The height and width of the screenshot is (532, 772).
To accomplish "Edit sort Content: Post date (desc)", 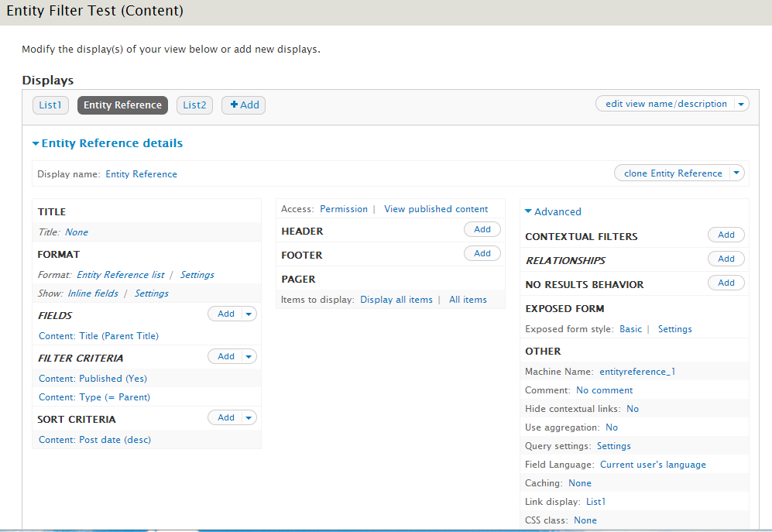I will coord(94,439).
